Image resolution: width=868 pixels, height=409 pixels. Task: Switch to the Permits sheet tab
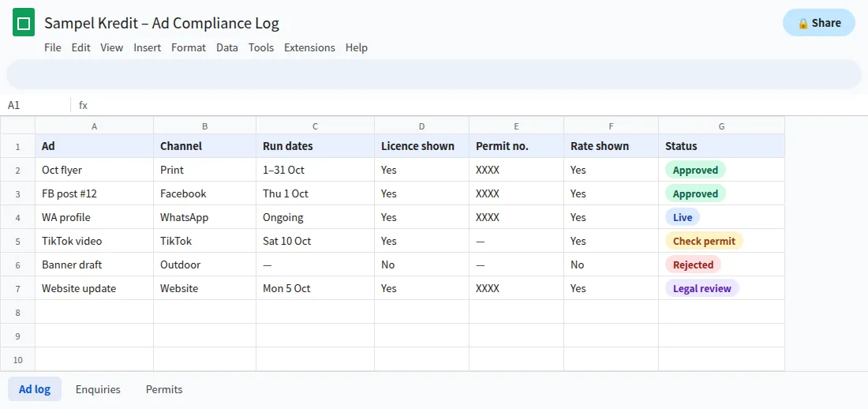click(x=164, y=389)
